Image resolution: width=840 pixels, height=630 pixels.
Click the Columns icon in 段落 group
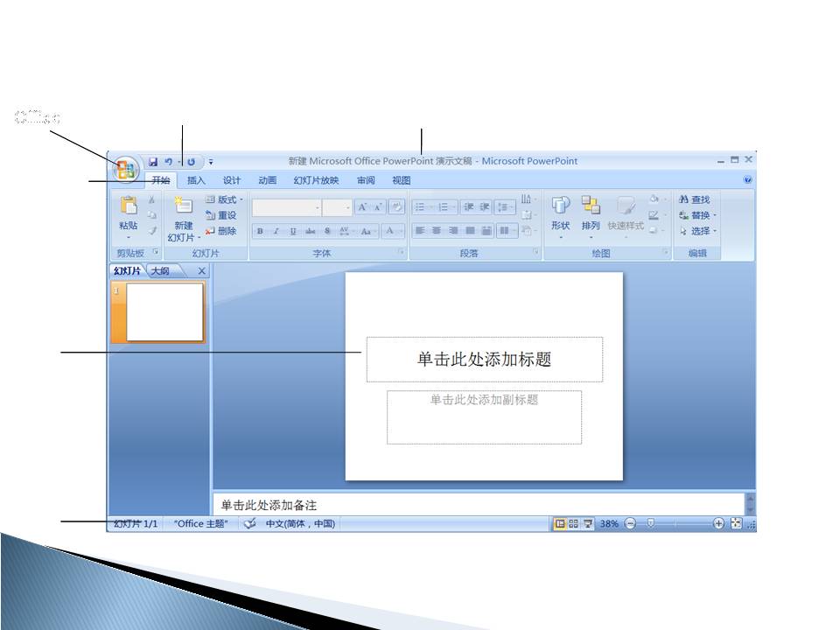pos(505,231)
